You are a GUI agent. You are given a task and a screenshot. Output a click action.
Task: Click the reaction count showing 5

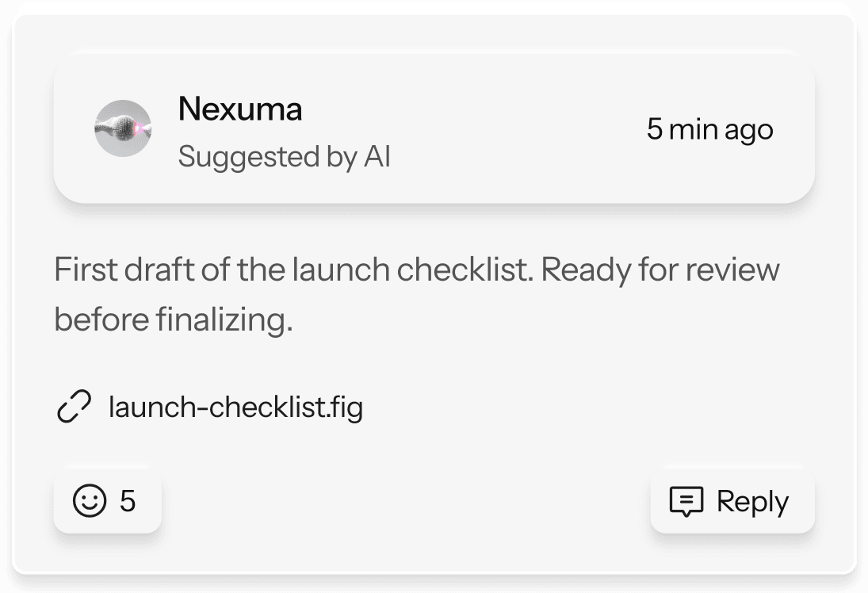pyautogui.click(x=125, y=501)
